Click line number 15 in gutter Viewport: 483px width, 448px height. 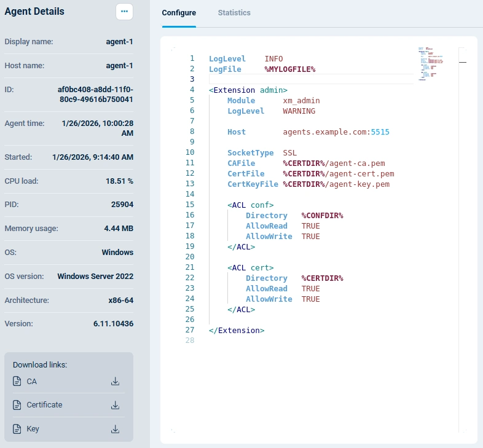[190, 205]
